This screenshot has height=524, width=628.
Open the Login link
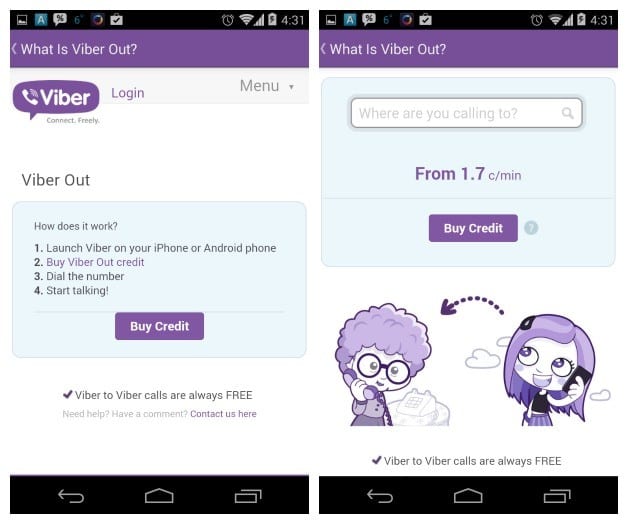[x=128, y=93]
